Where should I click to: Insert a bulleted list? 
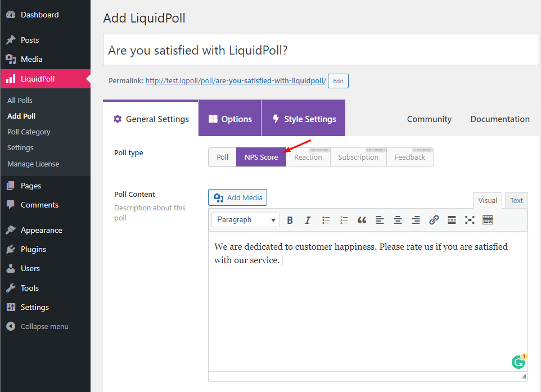[326, 220]
